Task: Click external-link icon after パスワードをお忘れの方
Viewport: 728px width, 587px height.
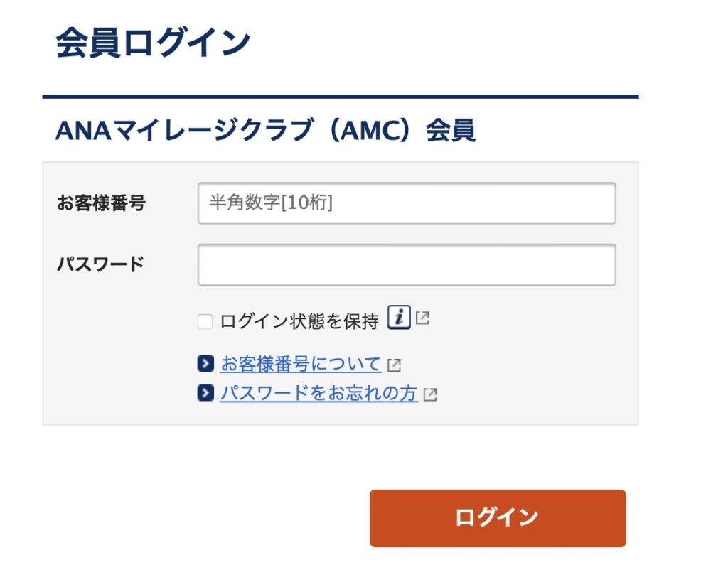Action: point(429,394)
